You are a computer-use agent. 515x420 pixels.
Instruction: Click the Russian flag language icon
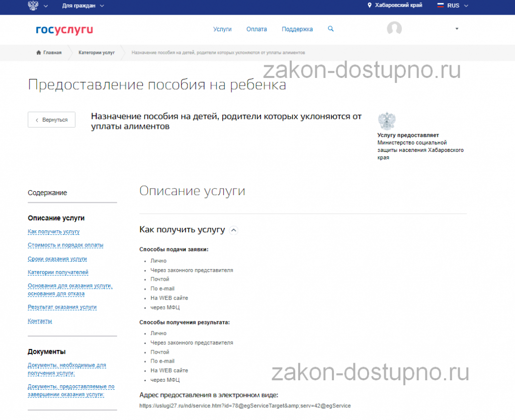point(440,6)
